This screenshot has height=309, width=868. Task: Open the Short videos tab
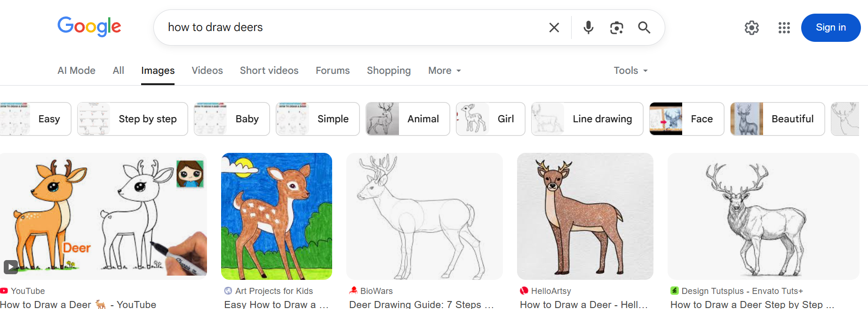tap(269, 71)
